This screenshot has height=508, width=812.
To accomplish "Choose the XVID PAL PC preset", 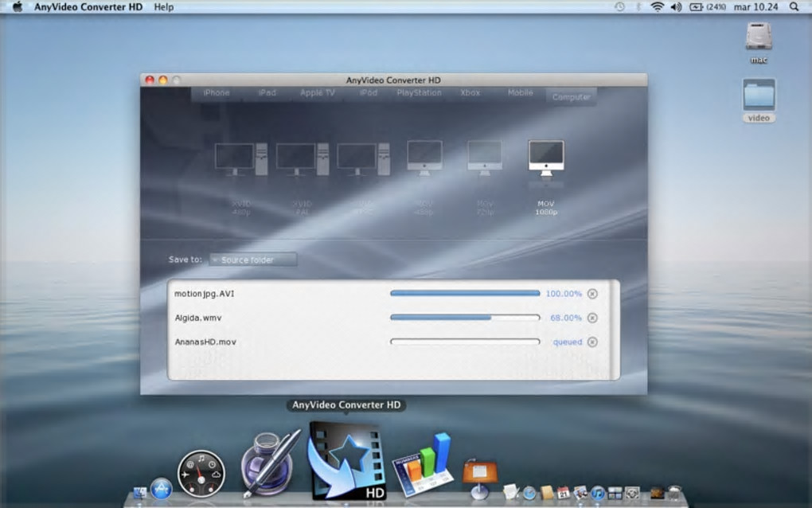I will coord(303,159).
